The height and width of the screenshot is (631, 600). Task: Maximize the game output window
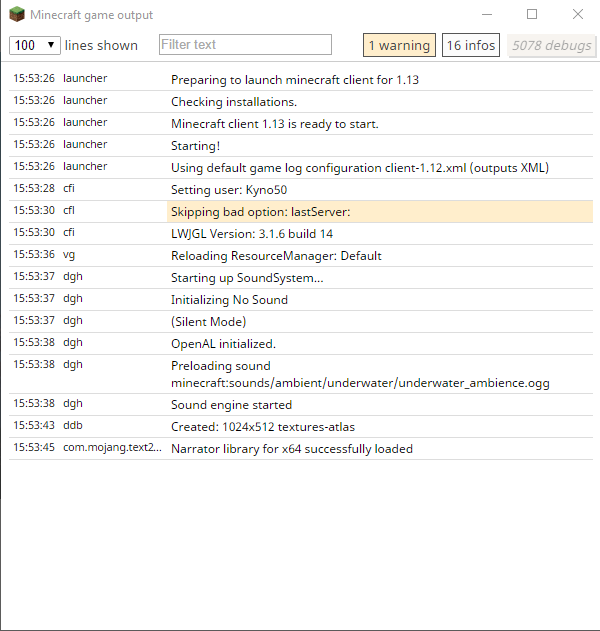pyautogui.click(x=532, y=15)
